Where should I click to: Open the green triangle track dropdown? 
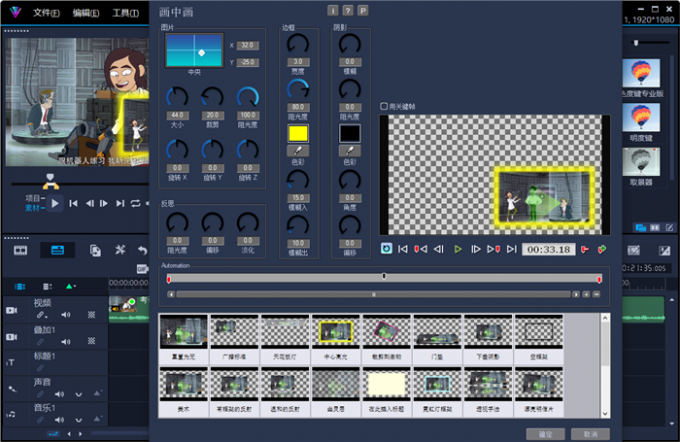tap(69, 287)
